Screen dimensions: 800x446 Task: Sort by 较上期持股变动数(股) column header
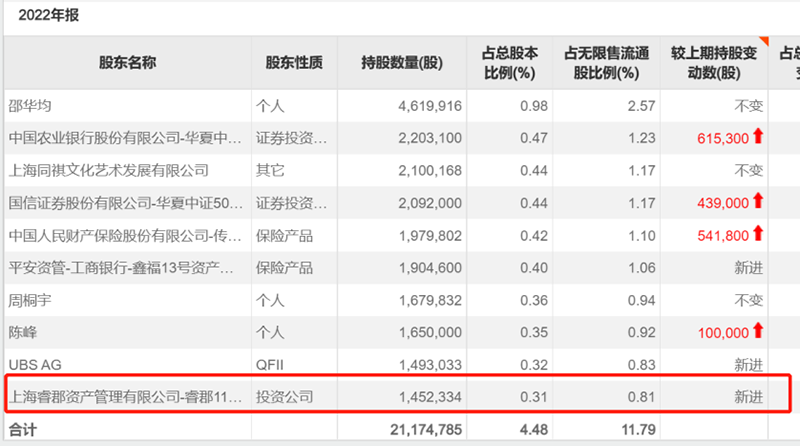pos(714,63)
